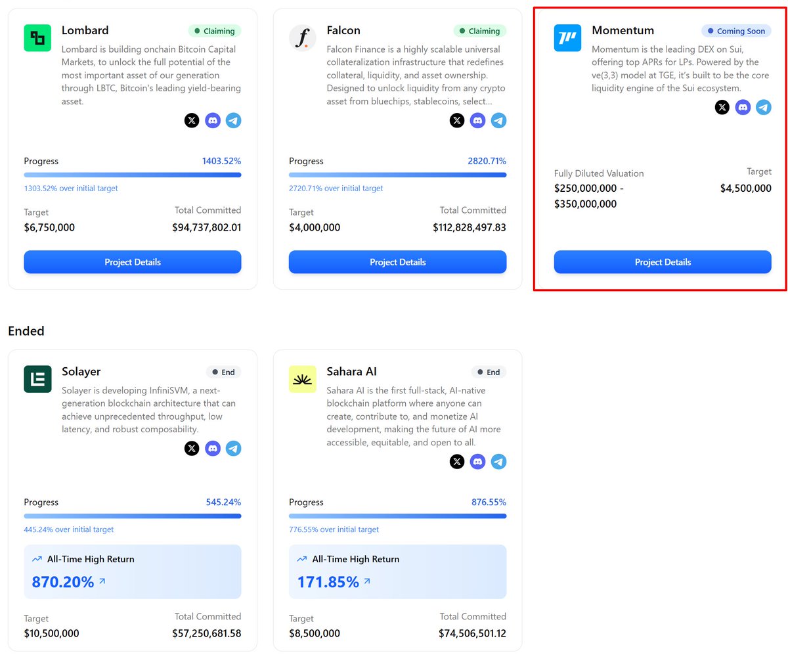Open Momentum's Telegram link
Screen dimensions: 788x672
point(764,107)
